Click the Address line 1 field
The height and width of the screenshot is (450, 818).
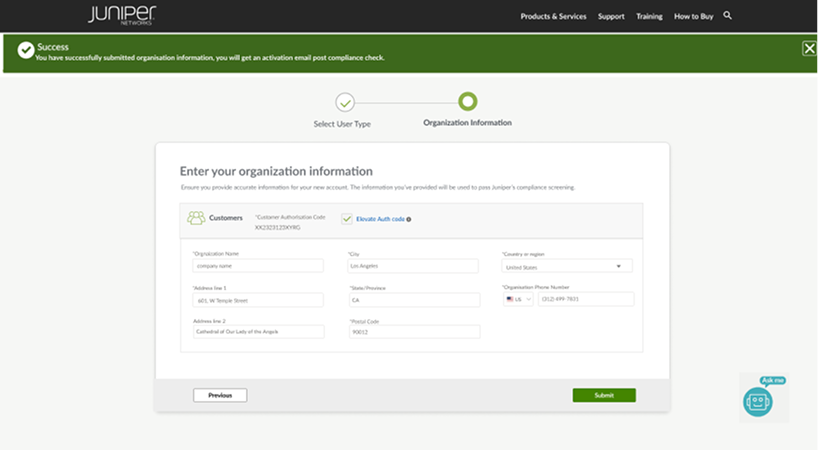258,300
